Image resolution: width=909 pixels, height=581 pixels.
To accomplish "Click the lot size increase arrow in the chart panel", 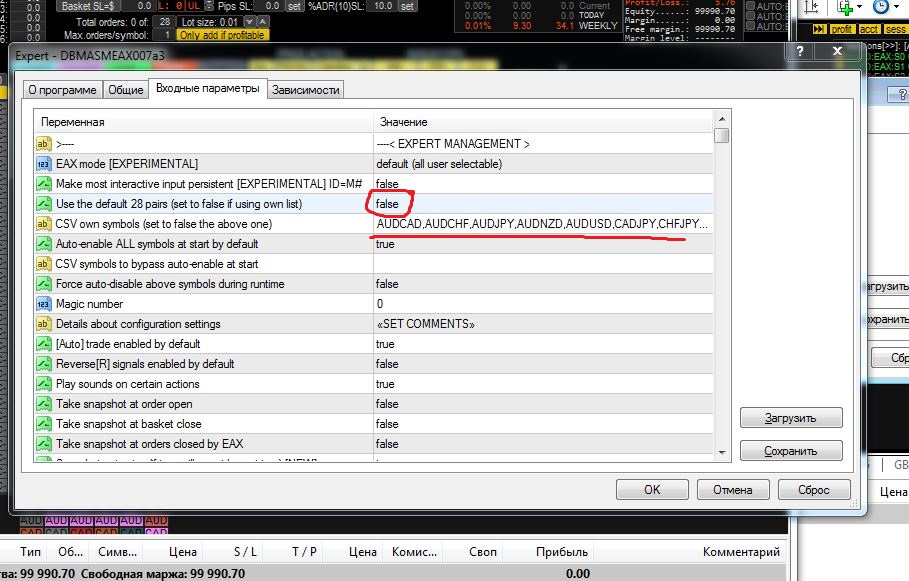I will [263, 22].
